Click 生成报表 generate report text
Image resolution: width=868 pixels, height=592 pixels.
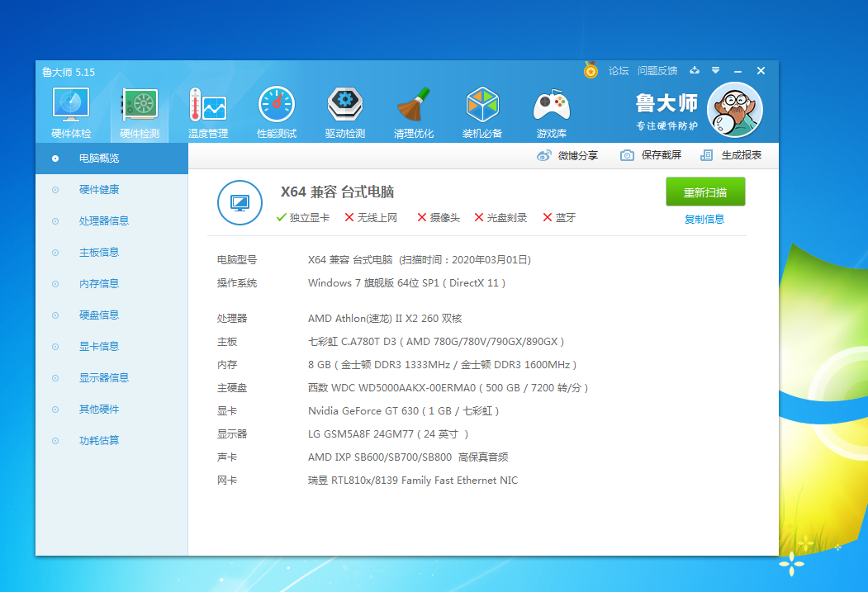[742, 155]
